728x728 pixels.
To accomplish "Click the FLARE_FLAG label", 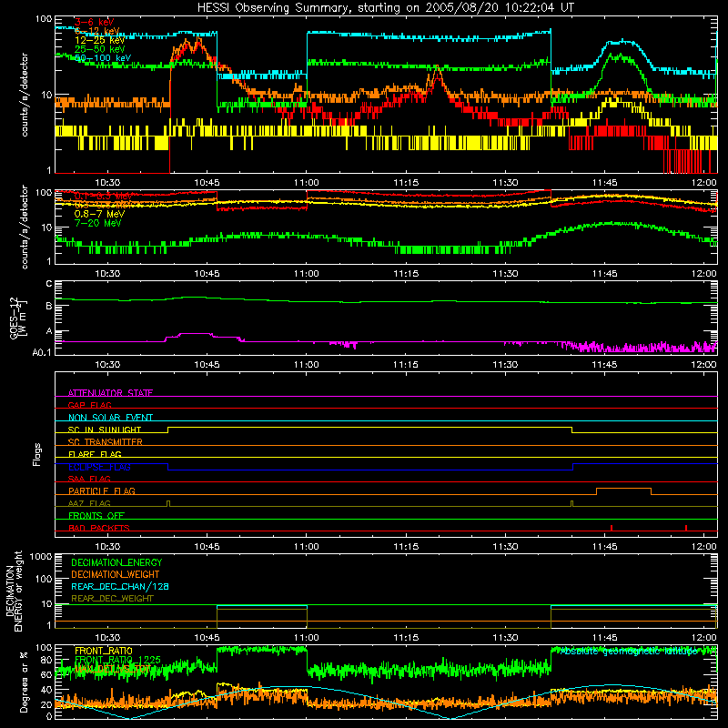I will click(95, 454).
